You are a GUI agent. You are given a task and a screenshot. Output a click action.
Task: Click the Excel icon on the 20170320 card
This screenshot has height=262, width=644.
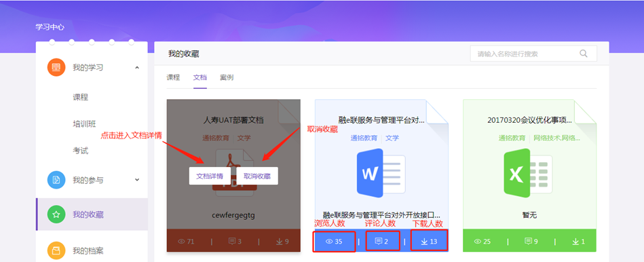pyautogui.click(x=528, y=173)
